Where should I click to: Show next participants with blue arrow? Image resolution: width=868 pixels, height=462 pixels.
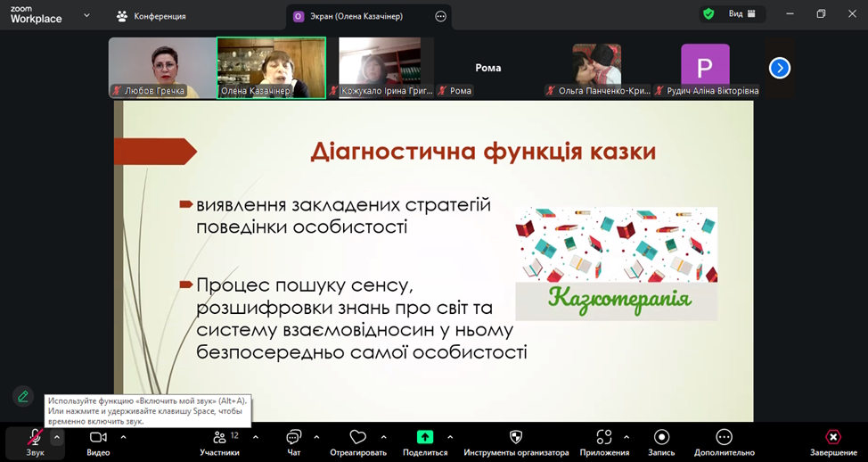(780, 68)
